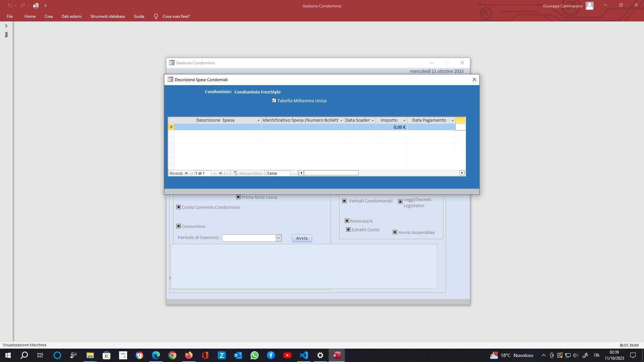This screenshot has width=644, height=362.
Task: Open Cortana circle icon on taskbar
Action: (x=57, y=355)
